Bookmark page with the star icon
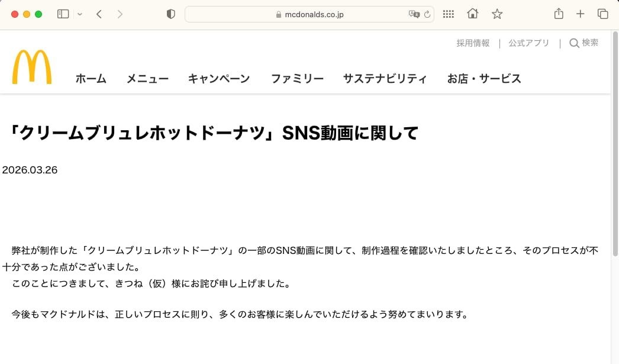619x364 pixels. [497, 14]
